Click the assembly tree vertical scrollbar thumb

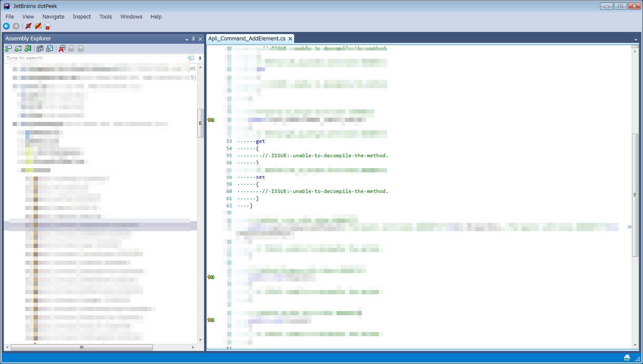tap(200, 123)
